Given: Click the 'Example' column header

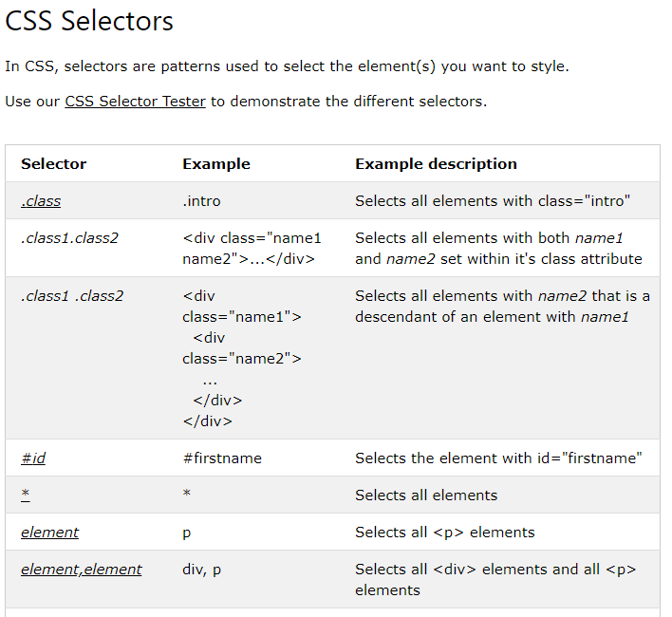Looking at the screenshot, I should coord(216,164).
